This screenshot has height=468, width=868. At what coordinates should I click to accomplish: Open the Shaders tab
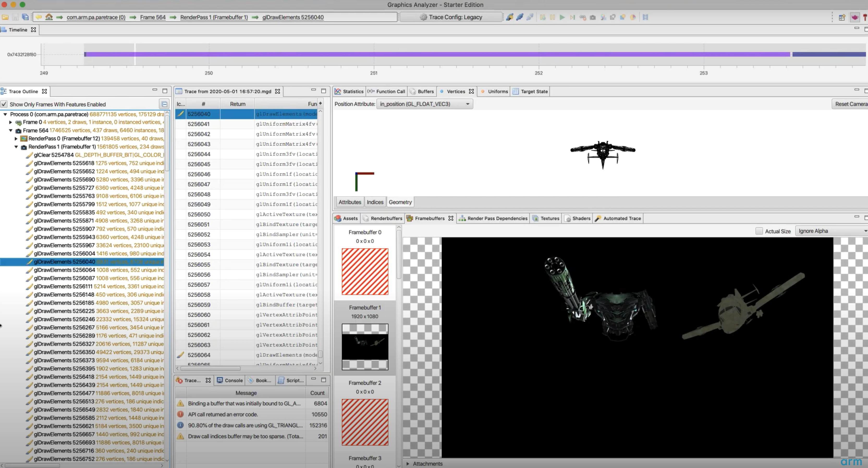coord(581,219)
